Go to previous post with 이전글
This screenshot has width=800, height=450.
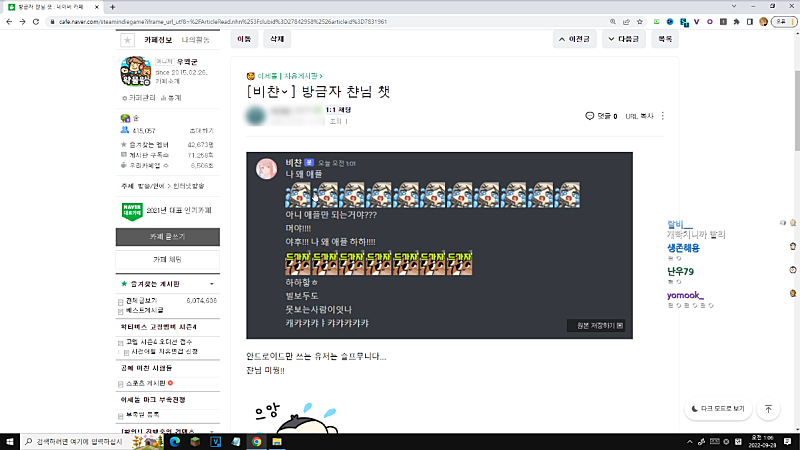point(574,39)
